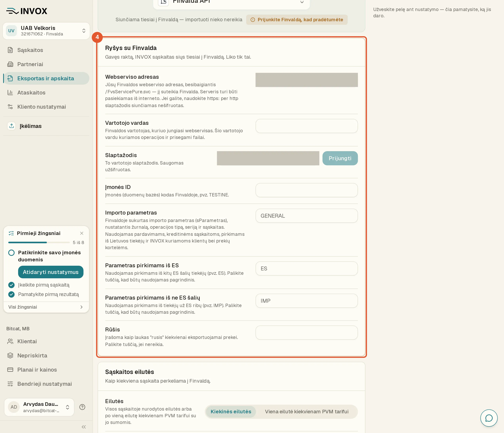Close the Pirmieji žingsniai panel
Image resolution: width=504 pixels, height=433 pixels.
pyautogui.click(x=82, y=233)
